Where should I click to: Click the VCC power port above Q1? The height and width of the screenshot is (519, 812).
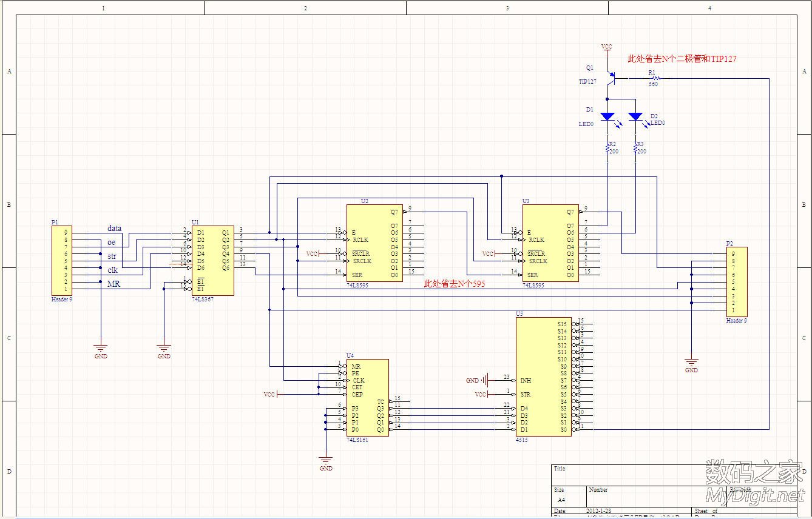pyautogui.click(x=606, y=47)
